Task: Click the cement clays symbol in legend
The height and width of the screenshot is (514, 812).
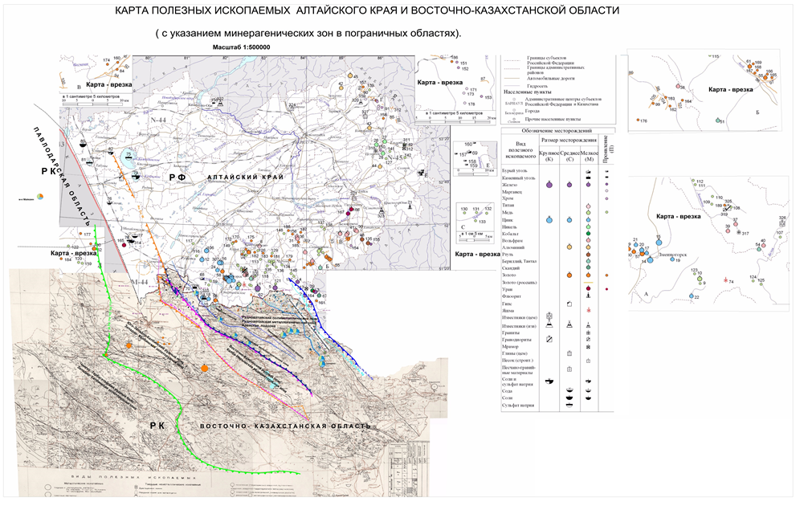Action: 569,353
